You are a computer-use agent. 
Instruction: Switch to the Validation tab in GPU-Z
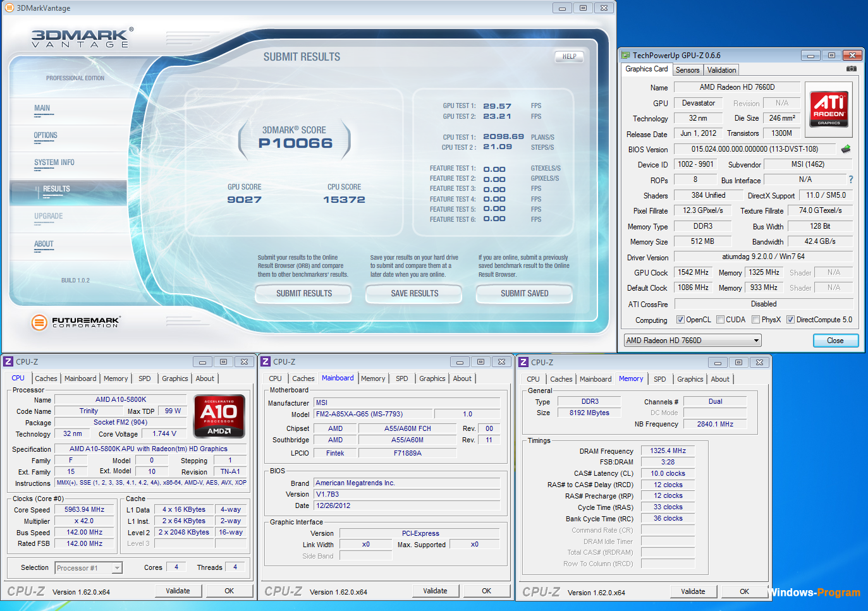point(721,70)
